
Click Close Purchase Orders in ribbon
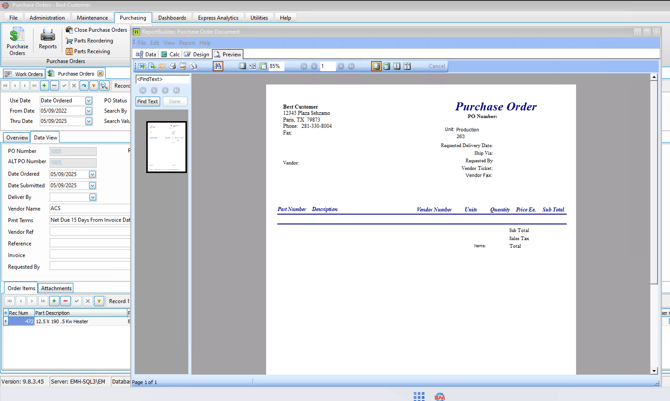[97, 30]
